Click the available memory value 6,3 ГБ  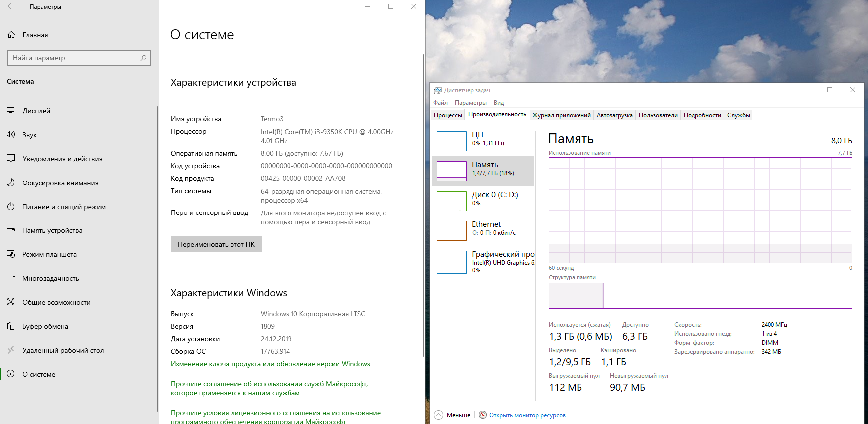click(x=635, y=336)
